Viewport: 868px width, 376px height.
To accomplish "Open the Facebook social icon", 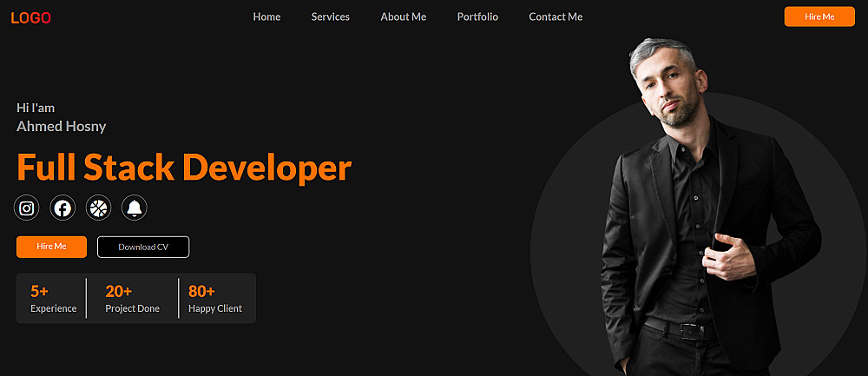I will tap(62, 208).
